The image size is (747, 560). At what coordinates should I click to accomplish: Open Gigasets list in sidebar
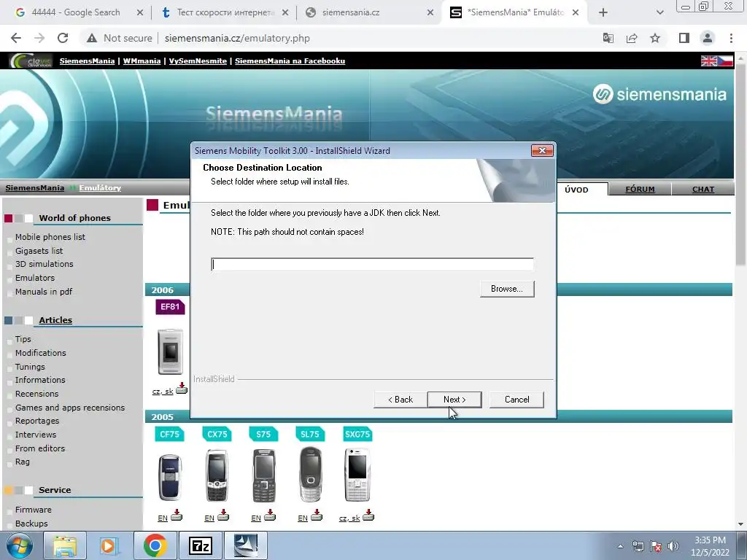point(39,251)
